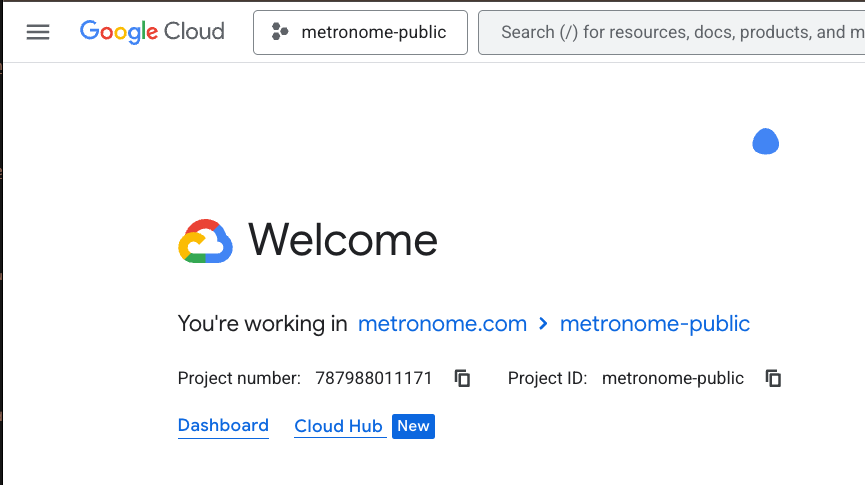Open the Cloud Hub link
This screenshot has height=485, width=865.
pos(338,427)
